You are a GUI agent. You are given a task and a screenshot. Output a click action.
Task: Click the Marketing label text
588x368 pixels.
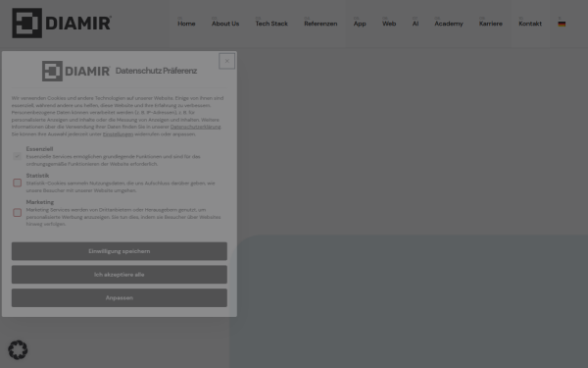click(x=40, y=202)
